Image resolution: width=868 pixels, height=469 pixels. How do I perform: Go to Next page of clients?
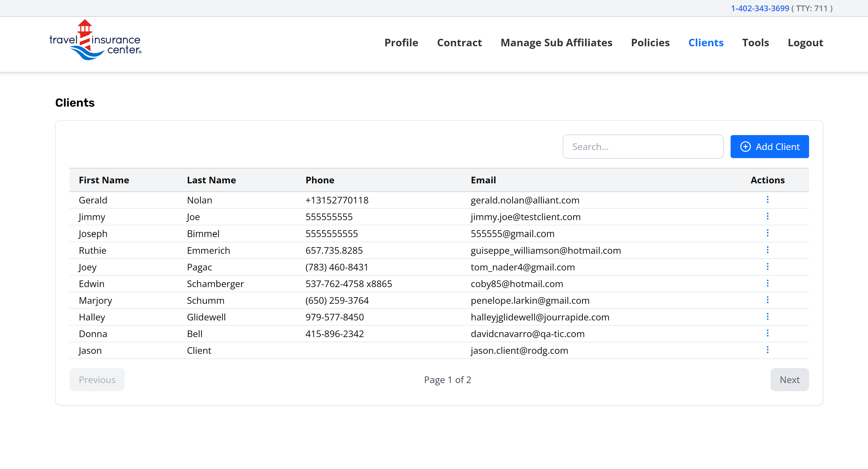789,380
